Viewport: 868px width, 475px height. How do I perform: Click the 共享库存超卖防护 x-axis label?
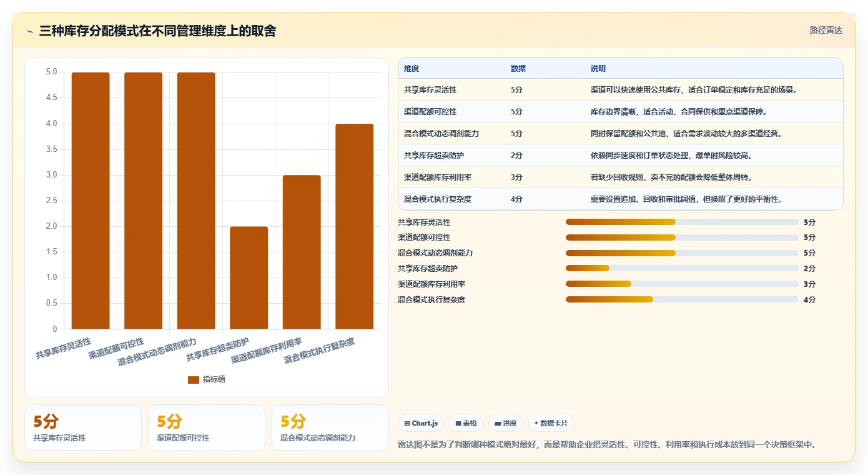click(x=218, y=349)
